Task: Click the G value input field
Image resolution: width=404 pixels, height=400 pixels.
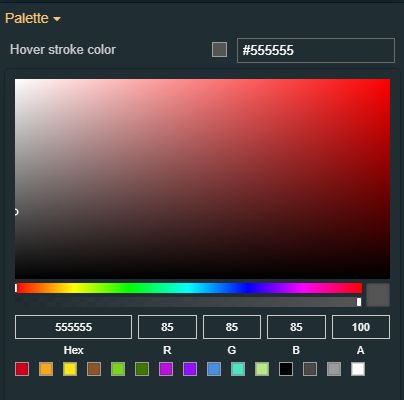Action: point(232,327)
